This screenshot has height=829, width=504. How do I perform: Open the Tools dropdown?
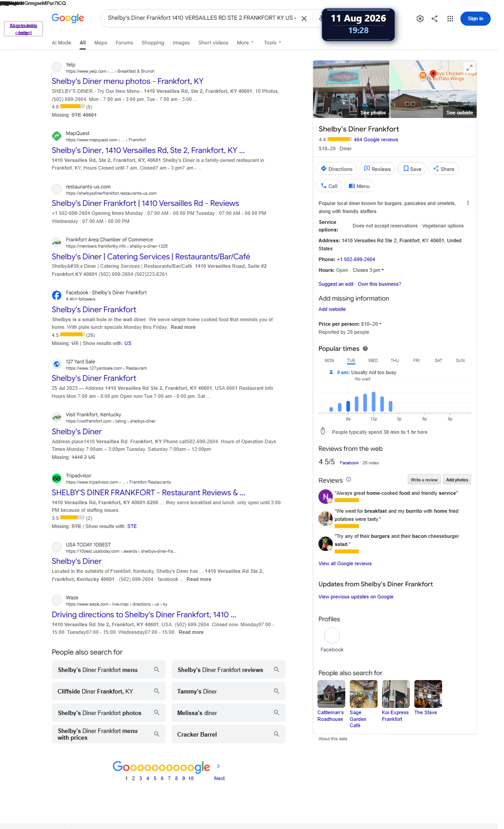click(x=273, y=43)
